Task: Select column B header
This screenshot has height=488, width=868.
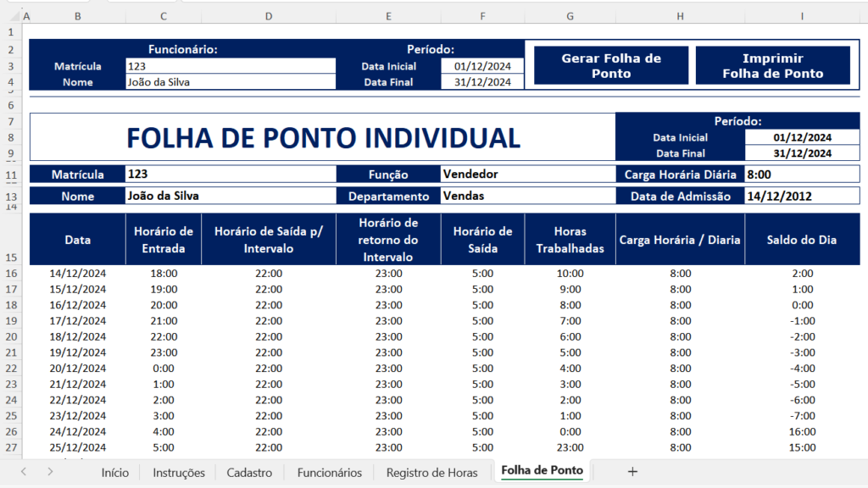Action: 77,17
